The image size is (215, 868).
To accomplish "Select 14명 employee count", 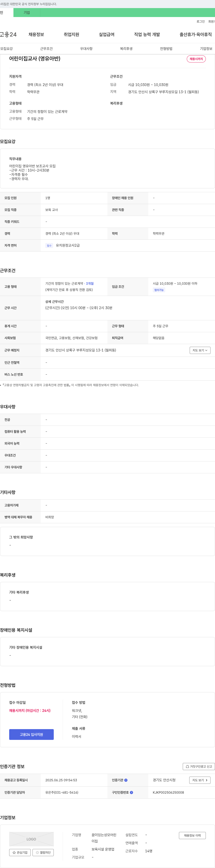I will tap(149, 851).
